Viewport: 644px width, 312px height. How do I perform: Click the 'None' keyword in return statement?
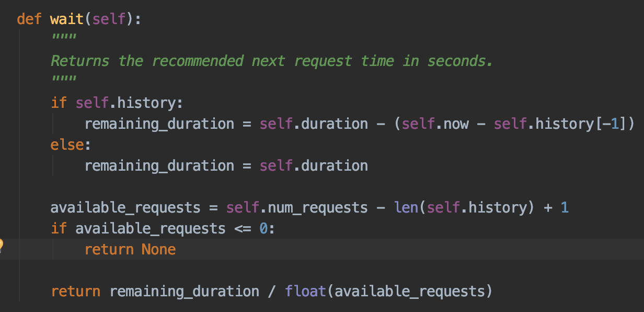pos(158,250)
